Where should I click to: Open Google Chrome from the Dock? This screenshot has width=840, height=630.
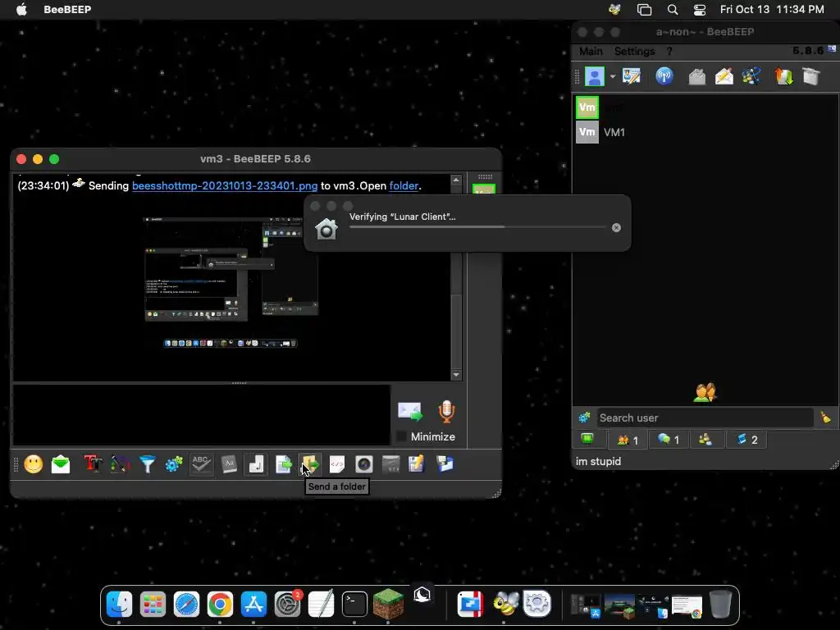[x=220, y=605]
